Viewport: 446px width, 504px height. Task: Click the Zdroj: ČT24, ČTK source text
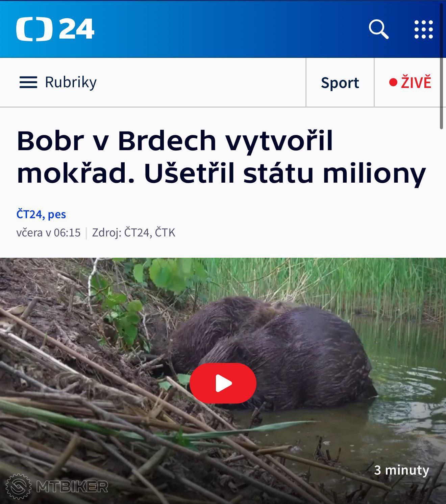click(x=134, y=233)
